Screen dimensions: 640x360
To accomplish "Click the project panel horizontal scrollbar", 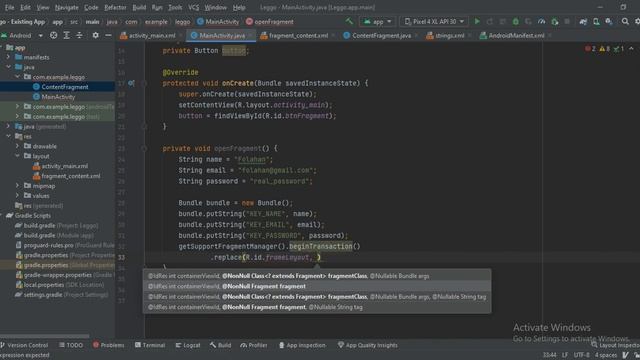I will tap(45, 336).
